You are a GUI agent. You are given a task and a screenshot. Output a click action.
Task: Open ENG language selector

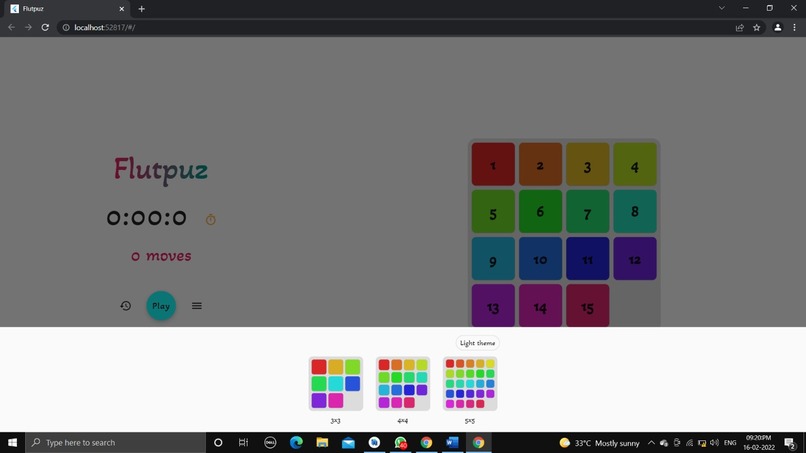tap(730, 443)
